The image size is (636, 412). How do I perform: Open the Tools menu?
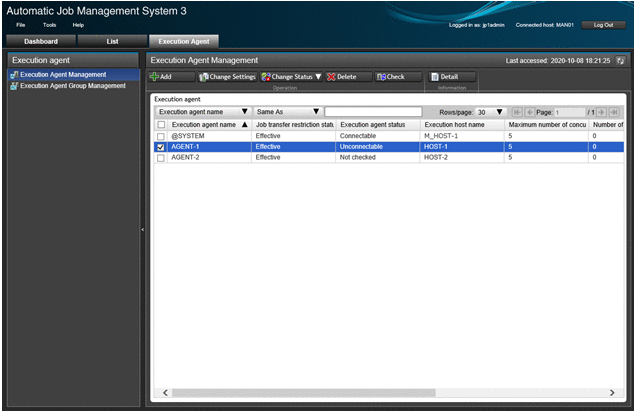[49, 25]
